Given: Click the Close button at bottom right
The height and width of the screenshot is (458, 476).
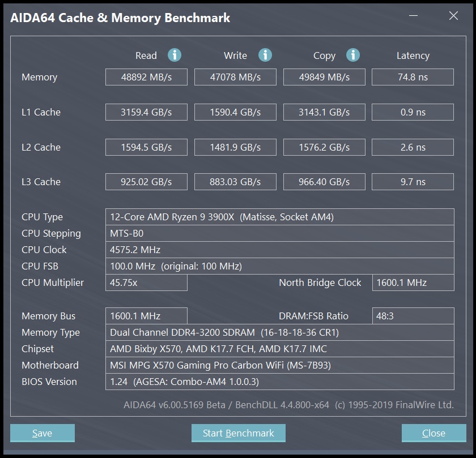Looking at the screenshot, I should 433,433.
